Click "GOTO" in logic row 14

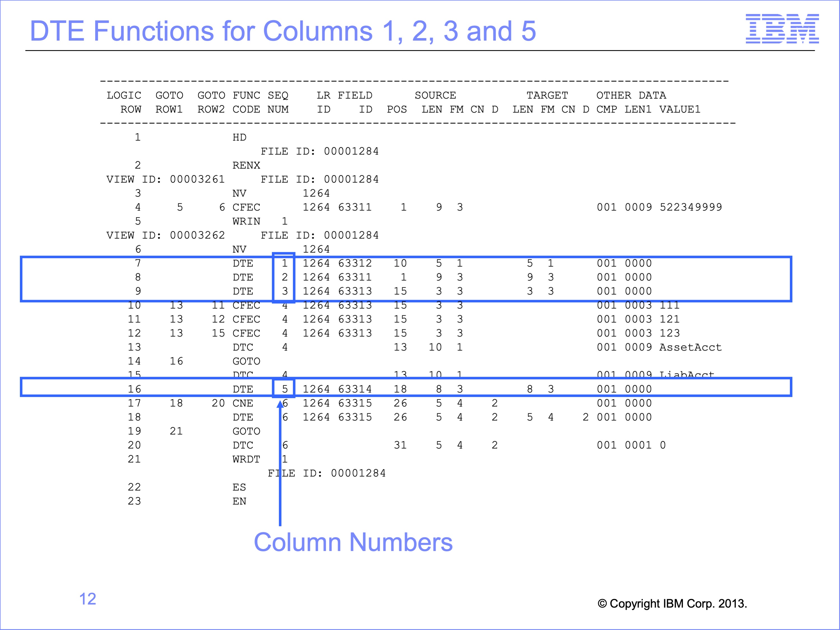click(x=246, y=362)
